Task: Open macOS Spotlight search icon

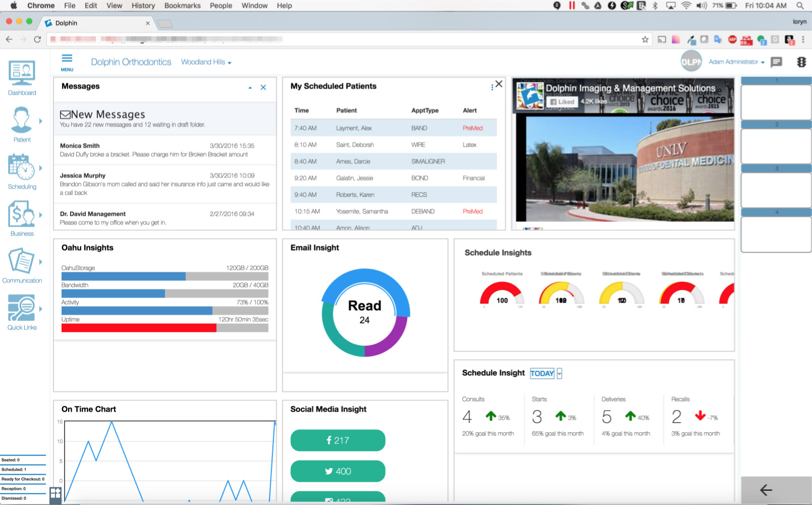Action: (800, 6)
